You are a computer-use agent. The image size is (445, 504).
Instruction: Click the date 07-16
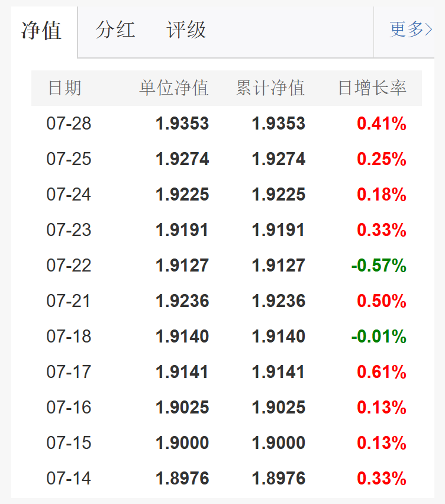[x=69, y=407]
